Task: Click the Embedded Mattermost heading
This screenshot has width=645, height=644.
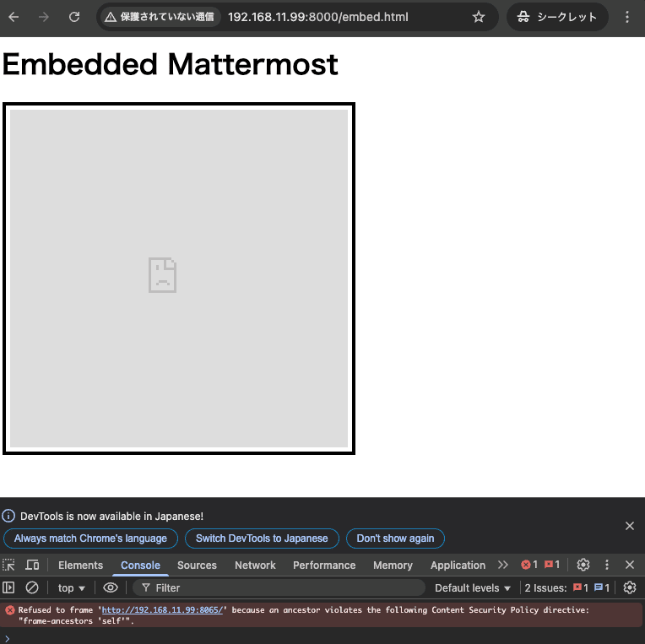Action: (171, 64)
